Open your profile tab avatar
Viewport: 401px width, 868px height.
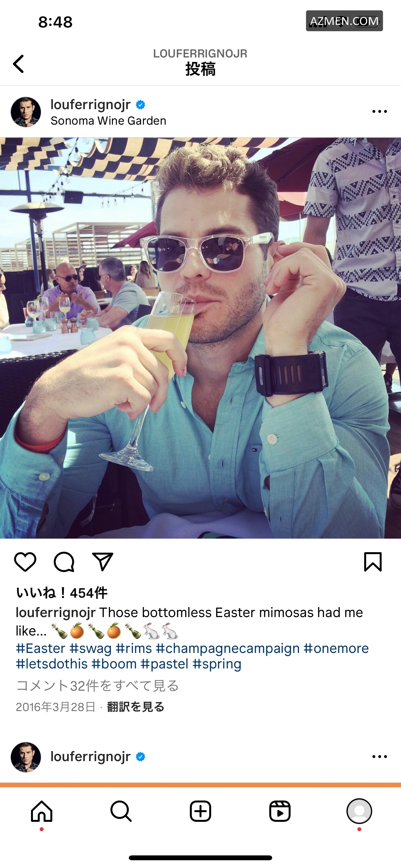(359, 811)
